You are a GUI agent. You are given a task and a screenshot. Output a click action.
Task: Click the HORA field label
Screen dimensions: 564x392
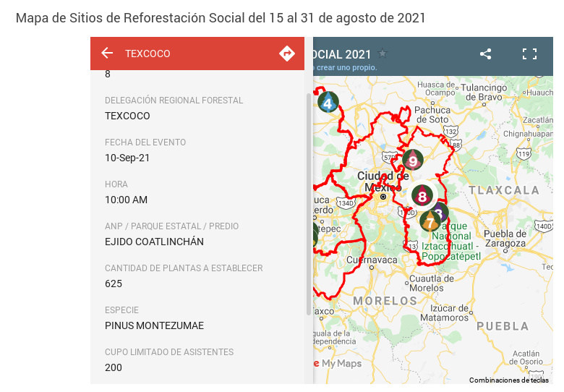click(116, 184)
